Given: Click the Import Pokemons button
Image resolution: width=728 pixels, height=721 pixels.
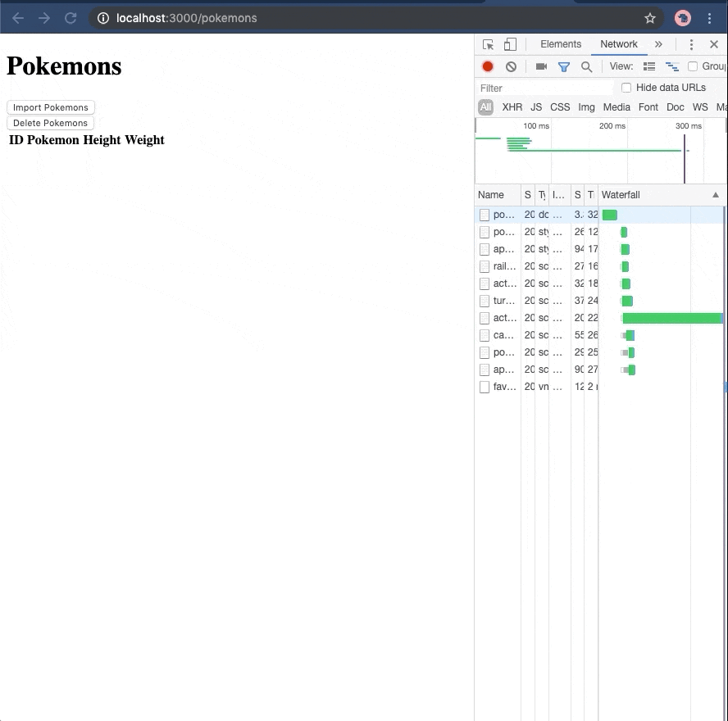Looking at the screenshot, I should tap(51, 107).
